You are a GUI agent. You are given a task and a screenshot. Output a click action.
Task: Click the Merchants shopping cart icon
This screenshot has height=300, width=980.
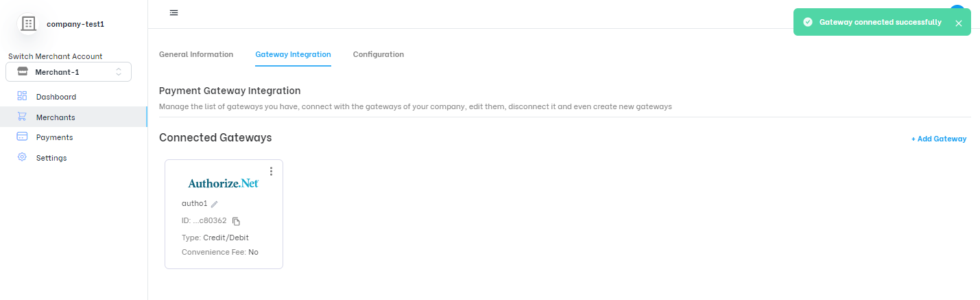[x=22, y=117]
